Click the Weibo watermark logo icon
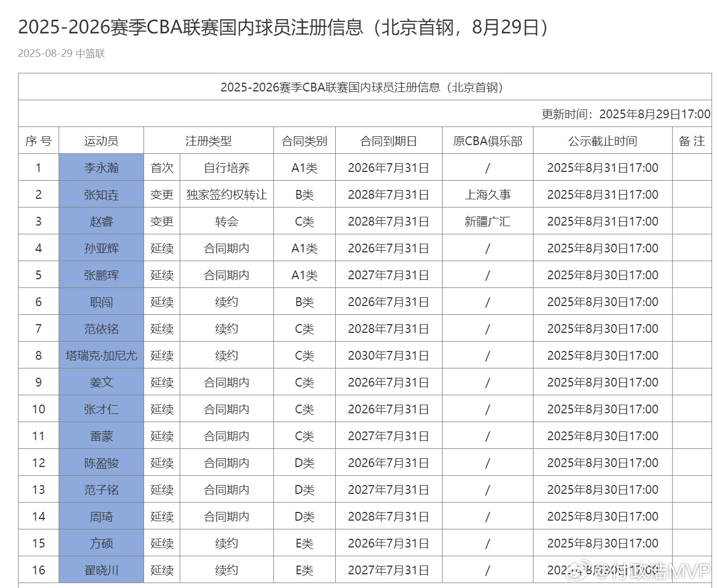 pyautogui.click(x=579, y=570)
